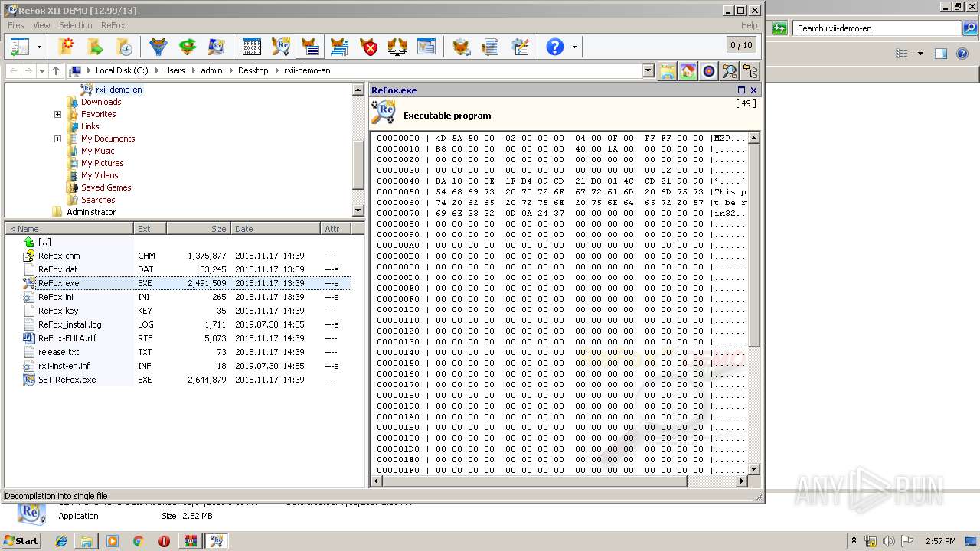The width and height of the screenshot is (980, 551).
Task: Click folder tree scroll down arrow
Action: 358,210
